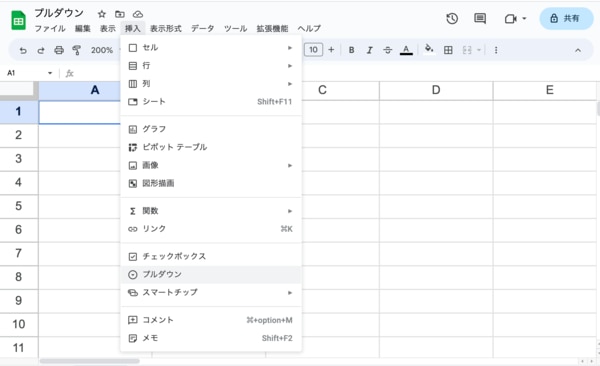
Task: Select プルダウン from the insert menu
Action: click(x=211, y=274)
